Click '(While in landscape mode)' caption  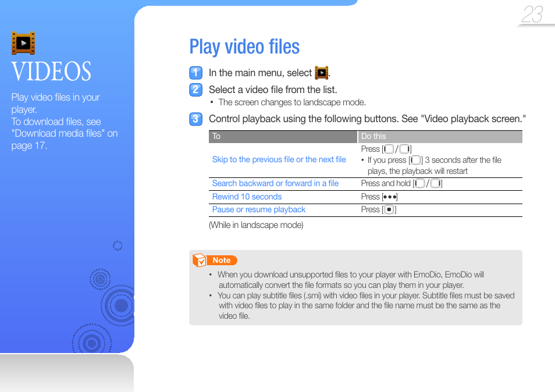click(256, 225)
